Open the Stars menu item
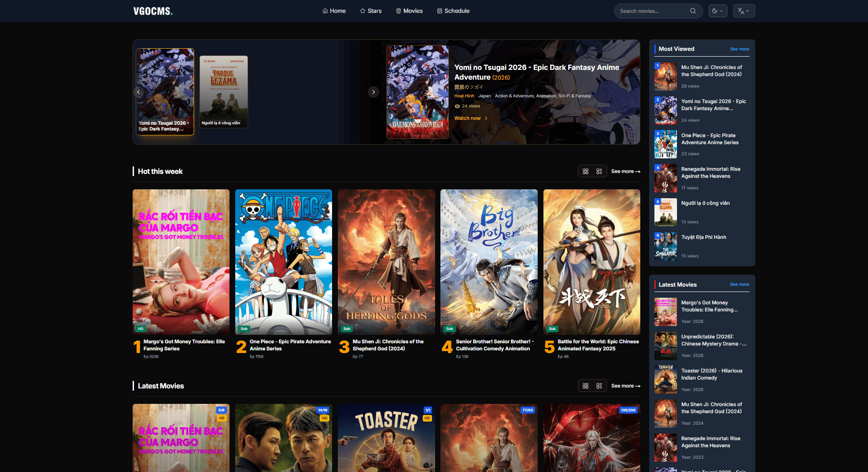This screenshot has height=472, width=868. [371, 11]
